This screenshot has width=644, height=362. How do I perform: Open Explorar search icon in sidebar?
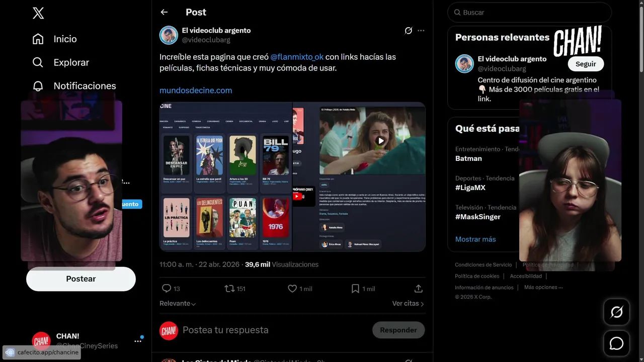click(x=38, y=62)
